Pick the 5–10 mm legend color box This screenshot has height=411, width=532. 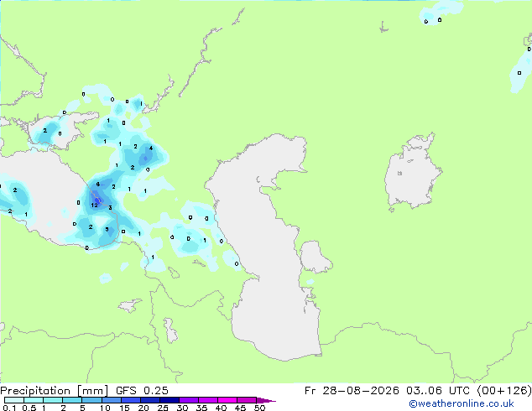tap(91, 400)
